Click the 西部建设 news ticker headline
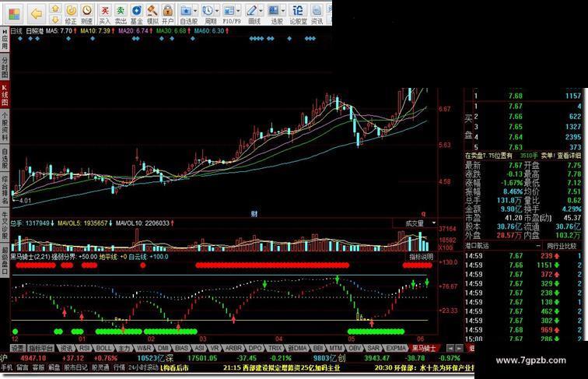 pos(282,368)
